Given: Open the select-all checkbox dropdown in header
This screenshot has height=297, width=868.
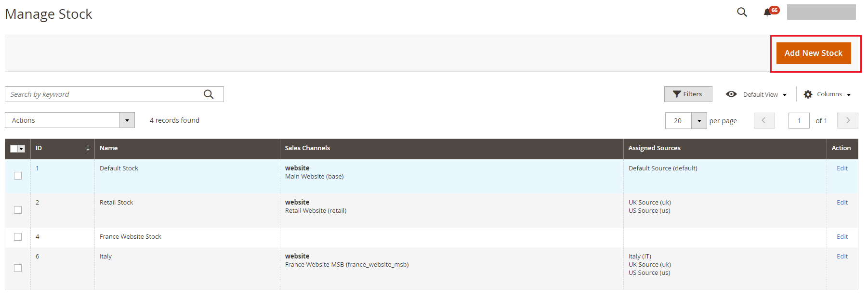Looking at the screenshot, I should pos(21,149).
